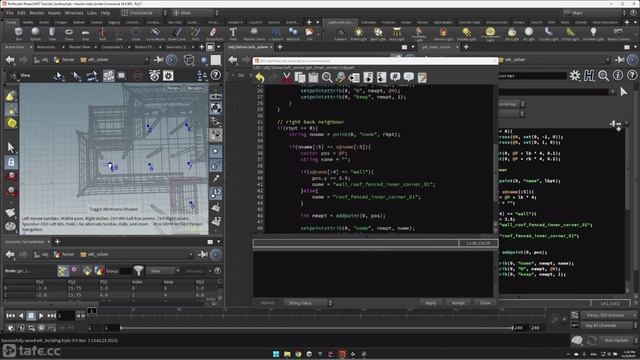The width and height of the screenshot is (640, 360).
Task: Toggle points attribute view in spreadsheet
Action: coord(63,271)
